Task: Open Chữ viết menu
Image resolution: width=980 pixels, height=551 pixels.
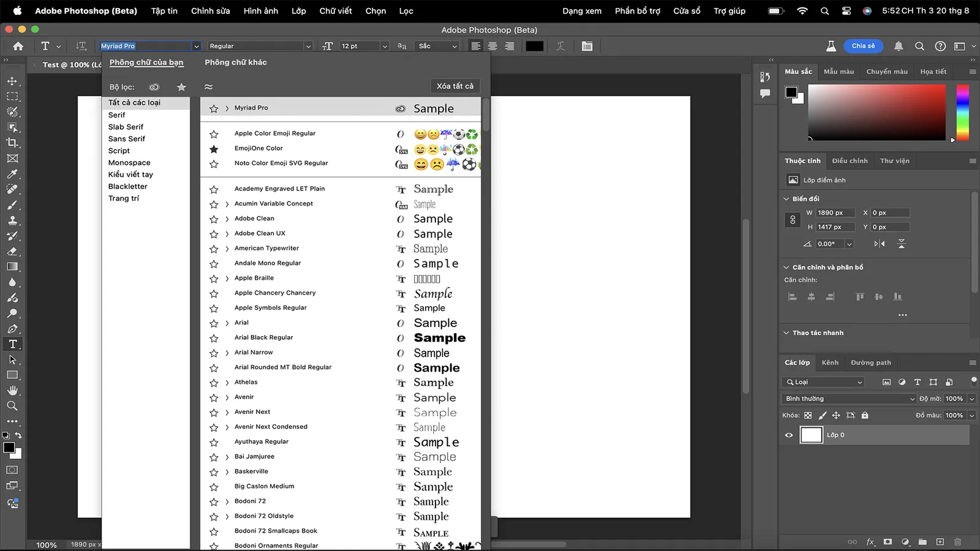Action: click(336, 11)
